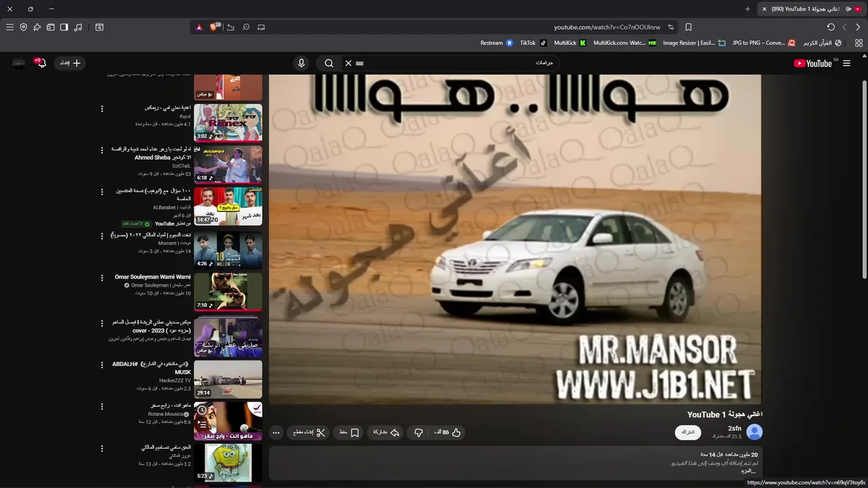This screenshot has height=488, width=868.
Task: Bookmark this page with the bookmark icon
Action: coord(688,27)
